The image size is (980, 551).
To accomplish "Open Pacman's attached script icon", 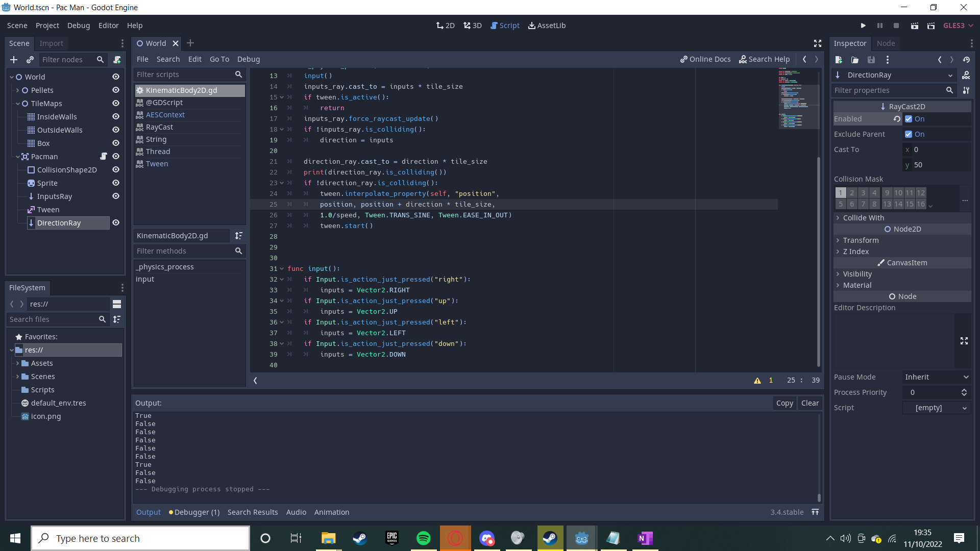I will click(104, 157).
